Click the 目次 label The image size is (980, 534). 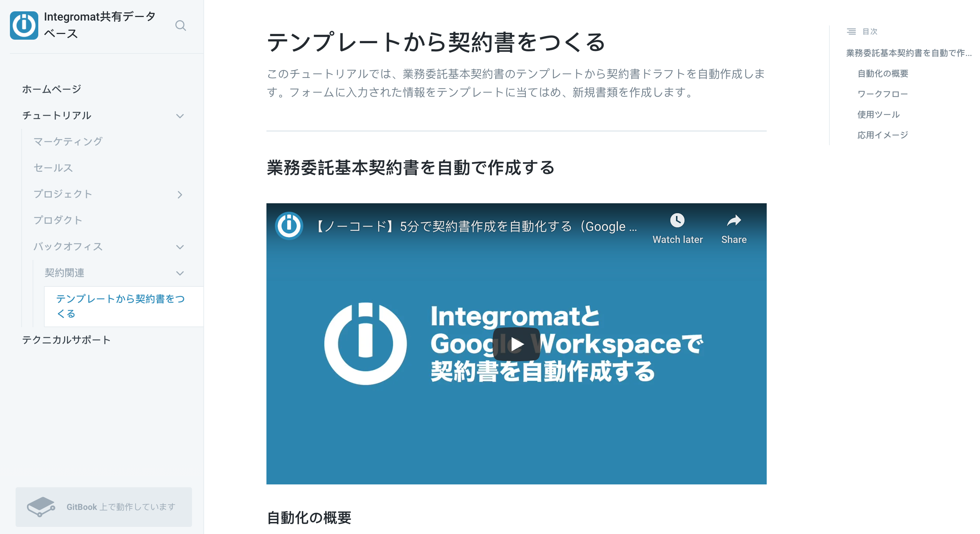point(870,32)
